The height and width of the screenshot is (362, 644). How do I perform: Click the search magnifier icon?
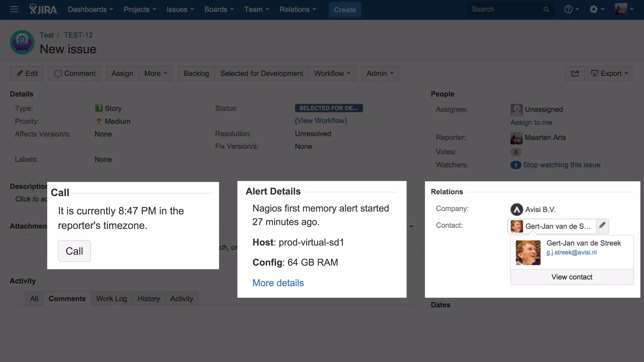546,10
